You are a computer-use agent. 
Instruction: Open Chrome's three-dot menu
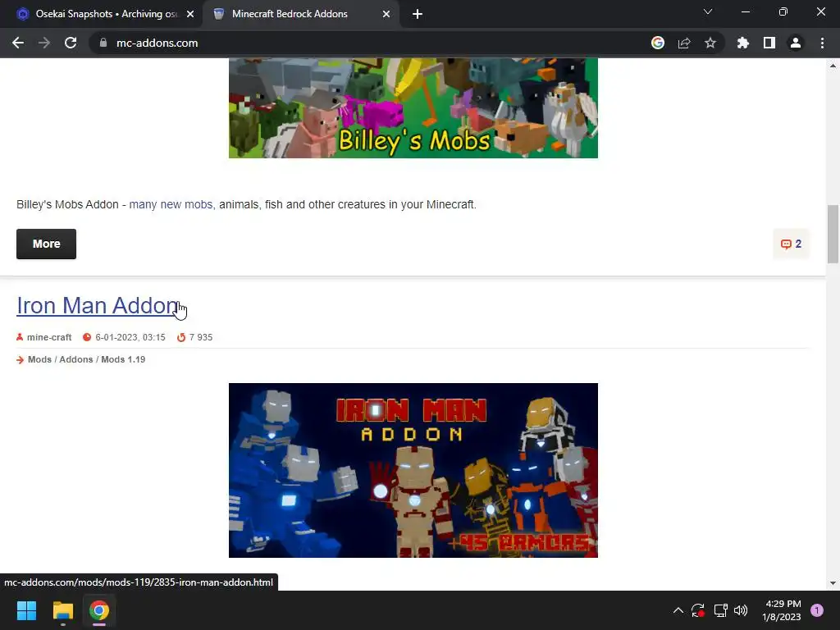(x=822, y=43)
